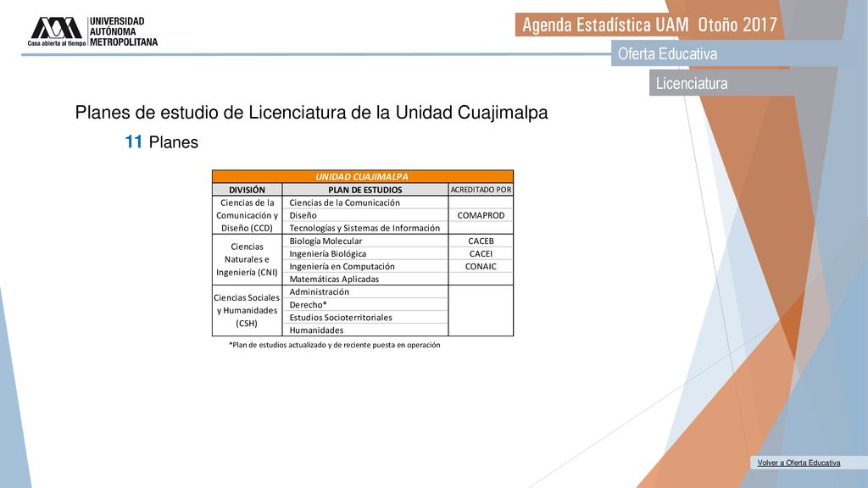Select the Ciencias de la Comunicación plan cell
The width and height of the screenshot is (868, 488).
point(364,202)
